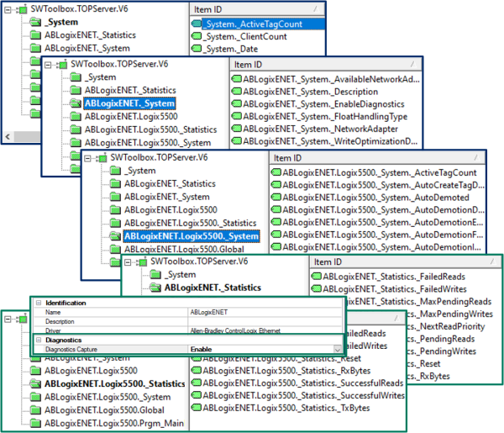Select ABLogixENET.Logix5500._Statistics._Reset item
The height and width of the screenshot is (433, 504).
(282, 359)
